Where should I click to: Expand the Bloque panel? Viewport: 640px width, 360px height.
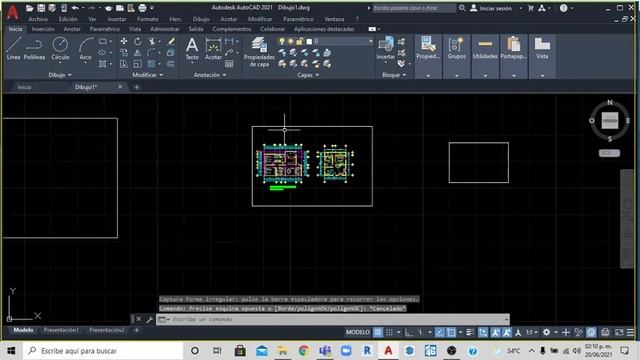pos(394,75)
